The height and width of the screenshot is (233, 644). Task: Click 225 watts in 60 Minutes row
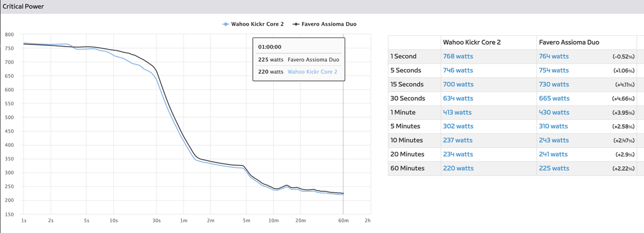(553, 168)
